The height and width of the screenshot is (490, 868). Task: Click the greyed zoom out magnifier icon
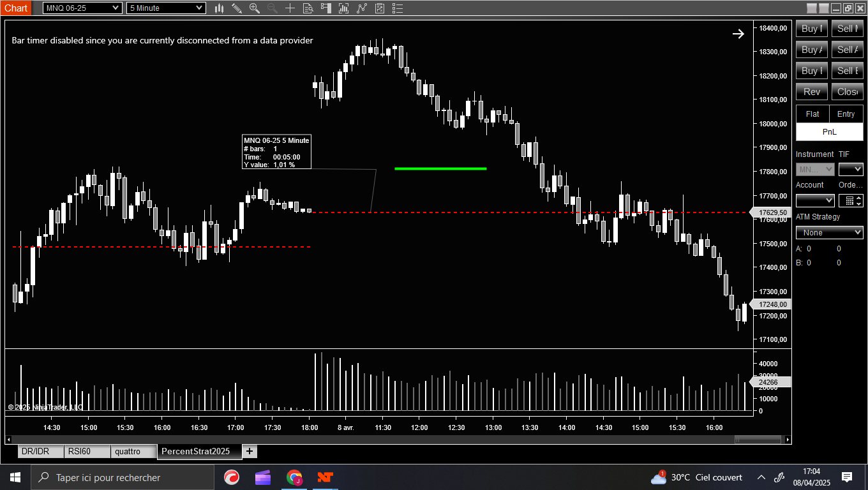point(273,8)
